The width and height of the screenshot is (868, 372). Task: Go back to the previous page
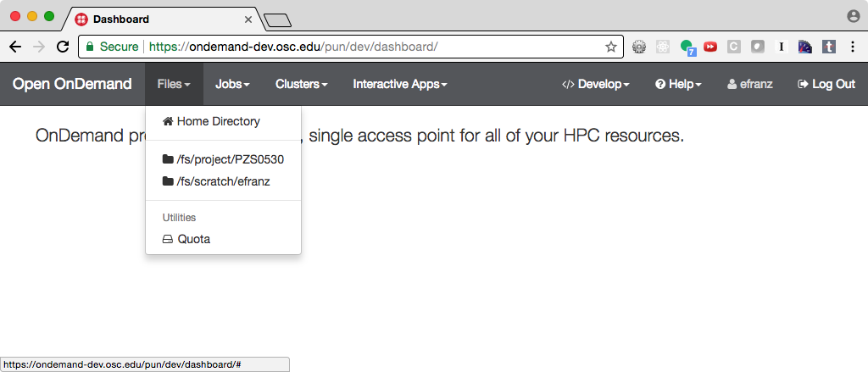coord(14,47)
